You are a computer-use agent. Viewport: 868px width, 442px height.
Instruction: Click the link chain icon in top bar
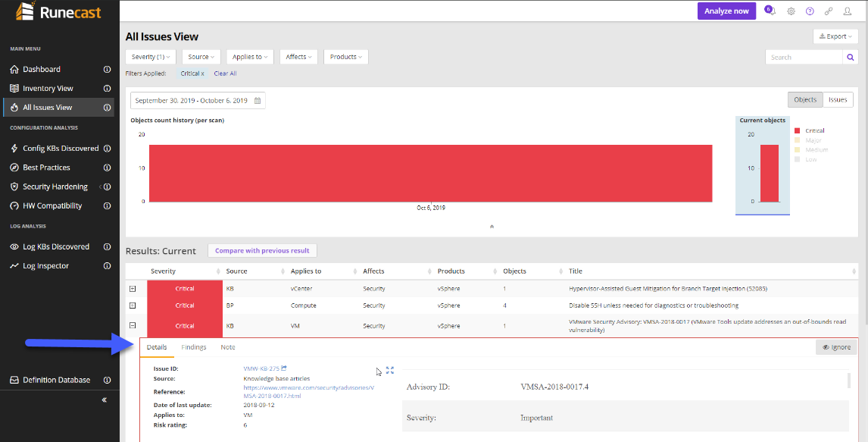829,11
